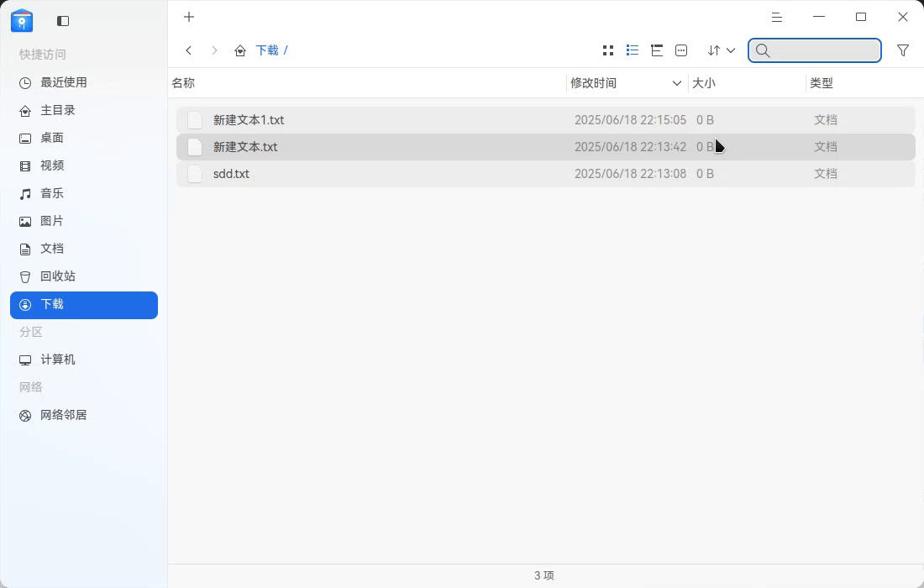Click timestamp 2025/06/18 22:13:08

click(630, 174)
